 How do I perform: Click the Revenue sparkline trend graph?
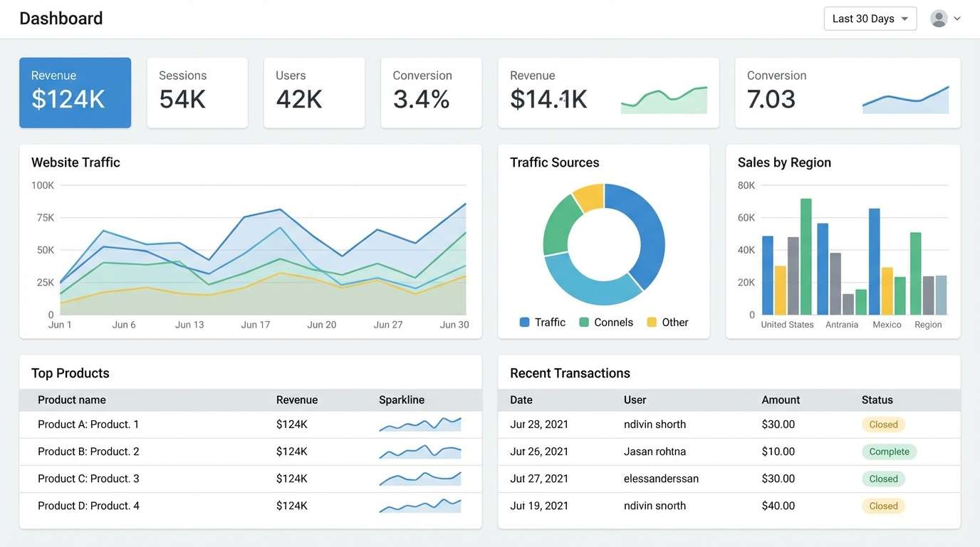coord(664,100)
